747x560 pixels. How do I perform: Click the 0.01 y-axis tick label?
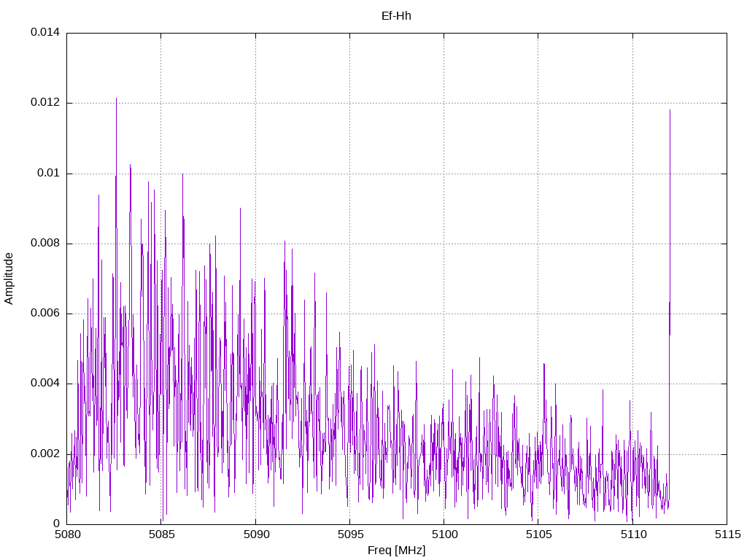49,173
